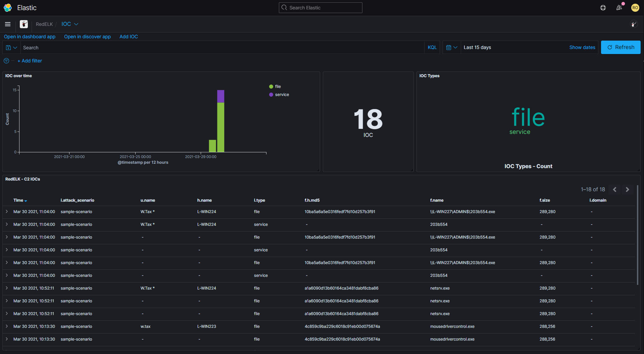Sort by Time column arrow
Viewport: 644px width, 354px height.
coord(26,201)
